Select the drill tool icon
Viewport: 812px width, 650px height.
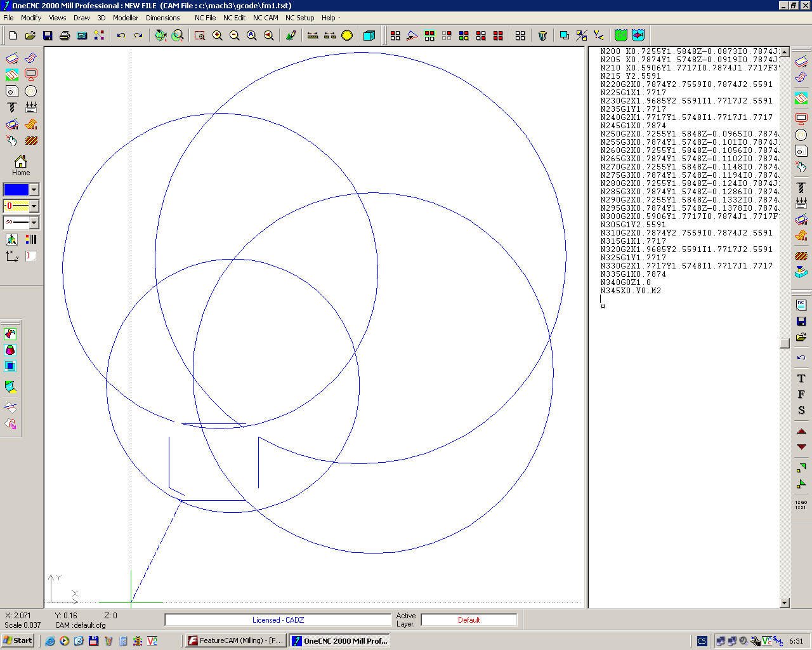[x=12, y=107]
